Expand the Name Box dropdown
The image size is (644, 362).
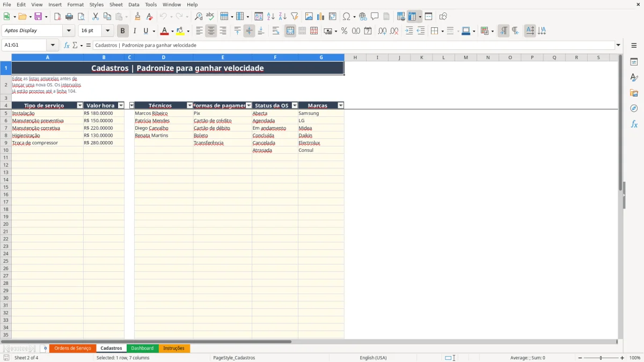[53, 45]
